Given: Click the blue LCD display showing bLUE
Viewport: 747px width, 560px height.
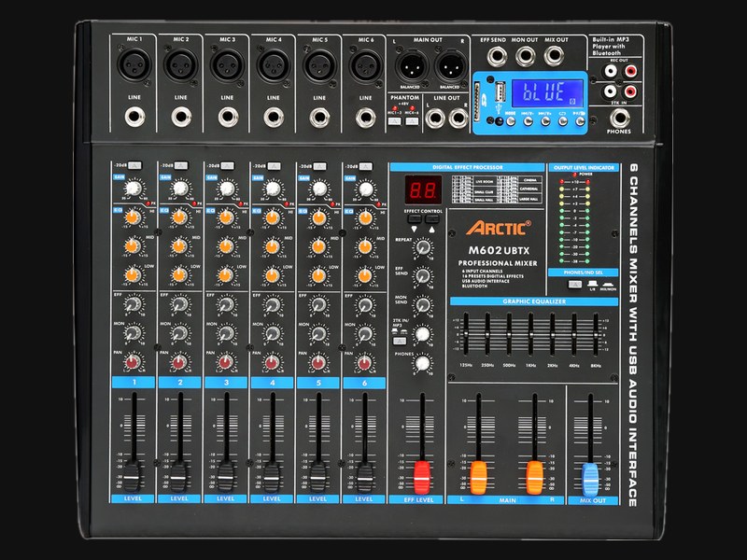Looking at the screenshot, I should pyautogui.click(x=547, y=92).
